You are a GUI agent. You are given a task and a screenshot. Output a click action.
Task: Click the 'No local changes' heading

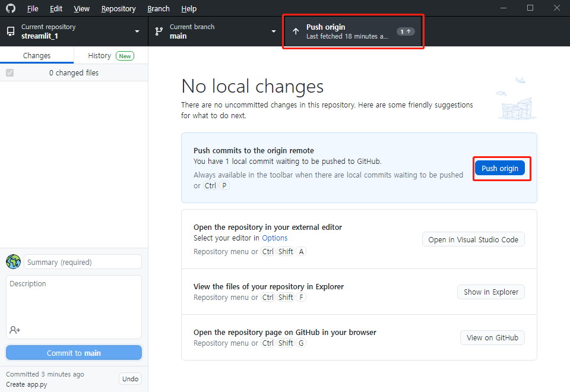(x=252, y=87)
